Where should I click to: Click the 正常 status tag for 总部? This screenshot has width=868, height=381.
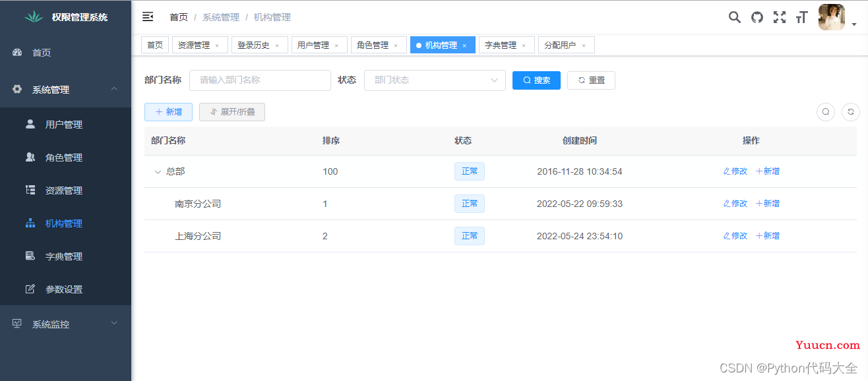click(470, 171)
